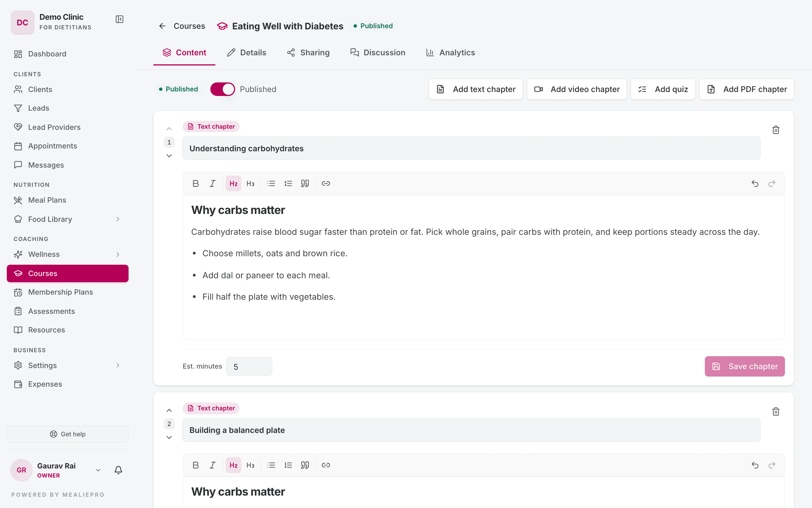Screen dimensions: 812x508
Task: Switch to the Details tab
Action: point(247,52)
